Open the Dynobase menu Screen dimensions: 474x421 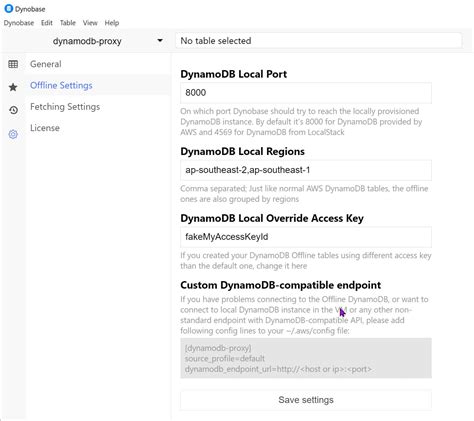click(x=19, y=23)
